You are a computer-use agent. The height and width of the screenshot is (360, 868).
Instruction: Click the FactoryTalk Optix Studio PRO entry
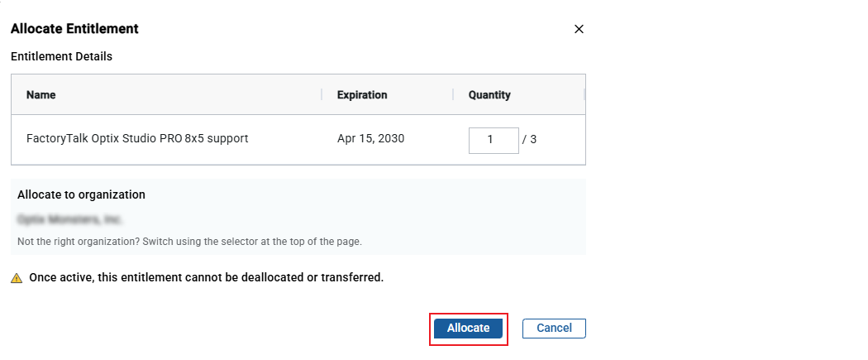[137, 139]
